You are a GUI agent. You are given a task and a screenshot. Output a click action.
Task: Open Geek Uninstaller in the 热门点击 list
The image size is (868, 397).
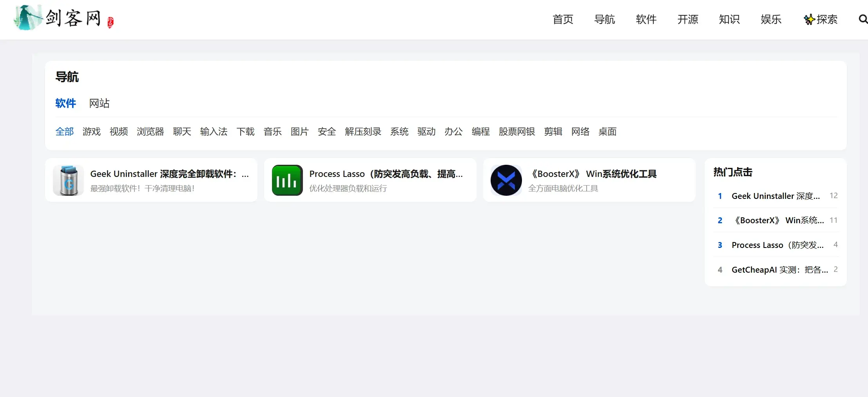tap(776, 196)
